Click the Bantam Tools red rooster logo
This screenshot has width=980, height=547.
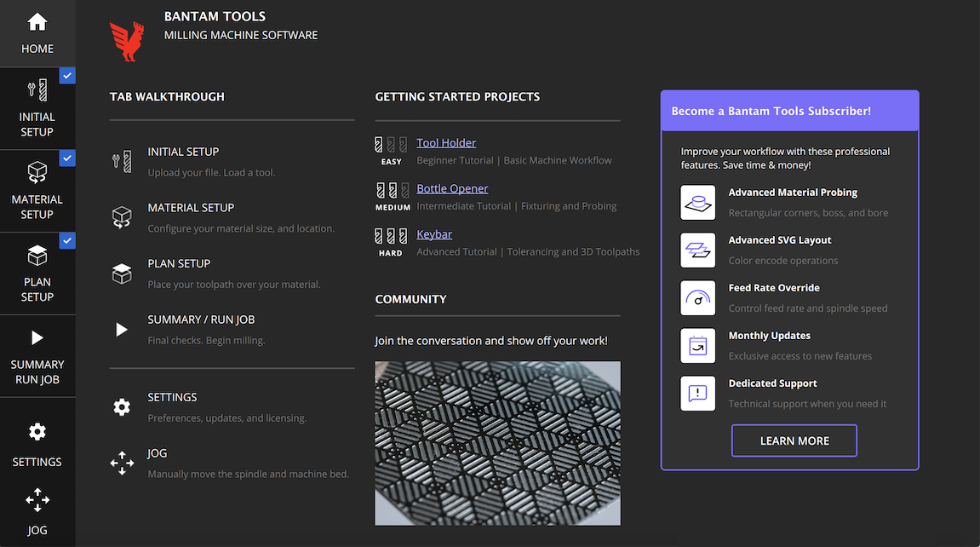point(127,41)
